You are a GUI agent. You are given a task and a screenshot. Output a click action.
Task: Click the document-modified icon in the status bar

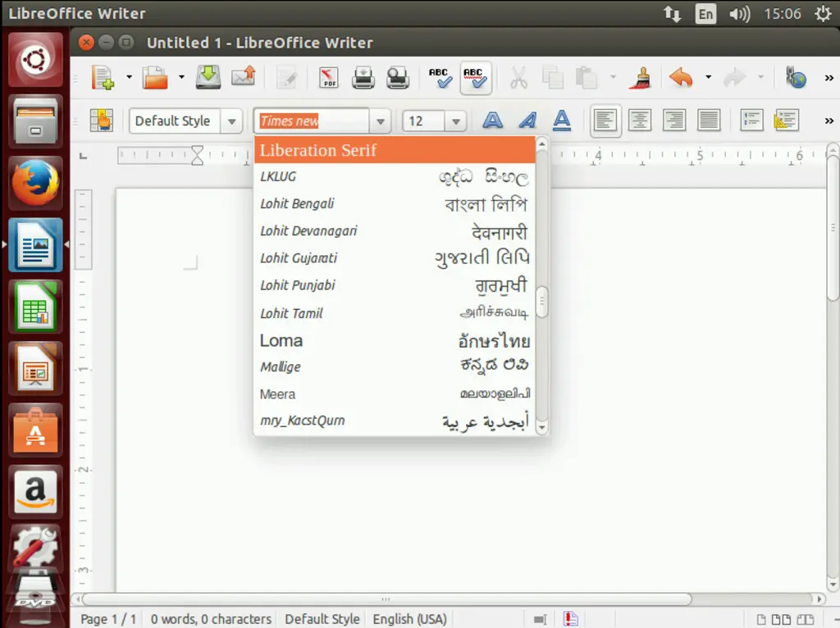click(571, 619)
